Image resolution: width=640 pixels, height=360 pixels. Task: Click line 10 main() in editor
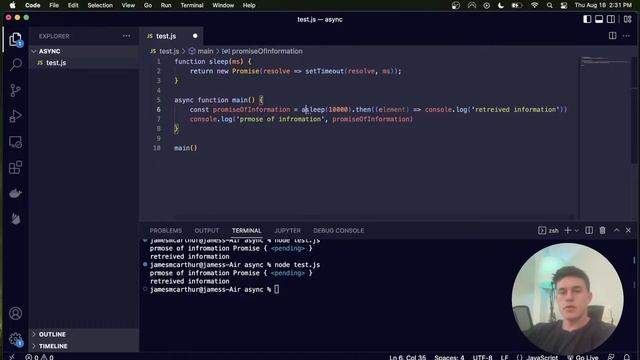186,148
